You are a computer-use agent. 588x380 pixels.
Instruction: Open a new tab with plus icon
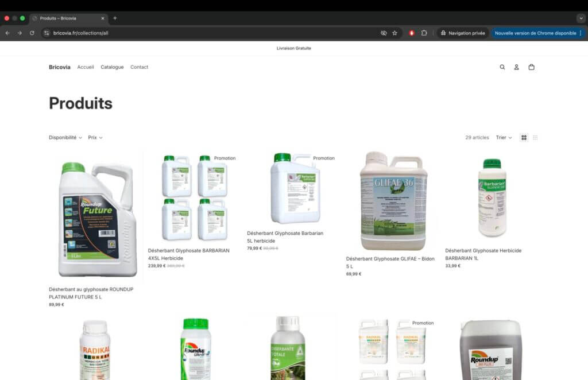pyautogui.click(x=115, y=18)
